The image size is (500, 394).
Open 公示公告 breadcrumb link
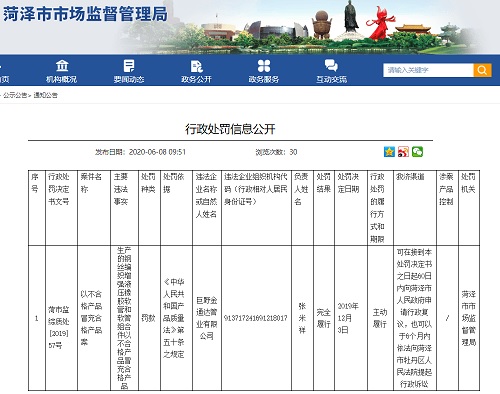tap(15, 95)
